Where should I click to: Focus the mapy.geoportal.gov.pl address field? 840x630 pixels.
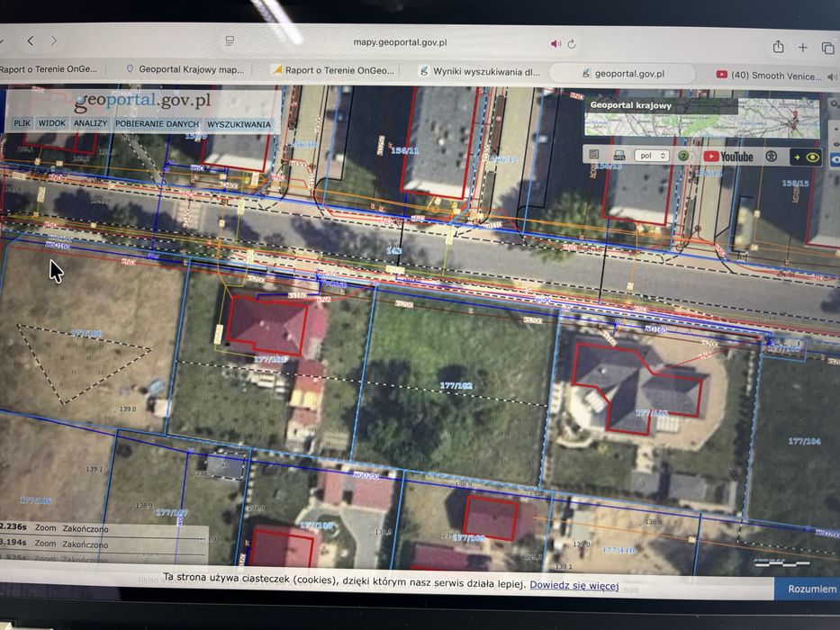click(x=400, y=42)
